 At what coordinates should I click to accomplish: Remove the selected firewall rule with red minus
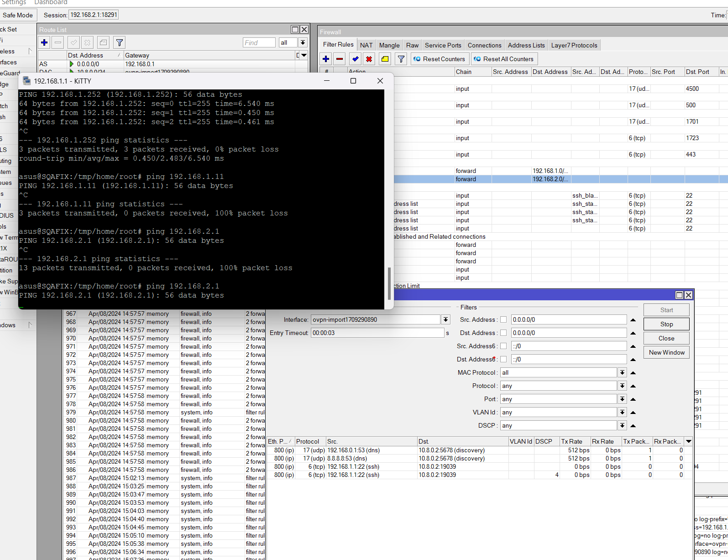tap(340, 59)
